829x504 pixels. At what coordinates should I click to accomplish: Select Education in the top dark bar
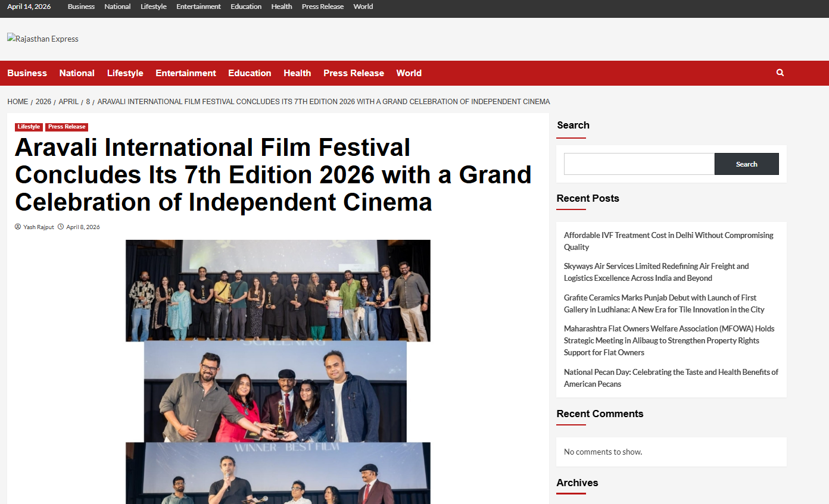(246, 7)
